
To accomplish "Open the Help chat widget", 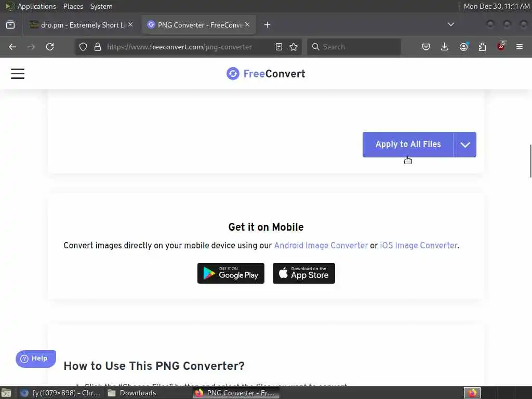I will [36, 358].
